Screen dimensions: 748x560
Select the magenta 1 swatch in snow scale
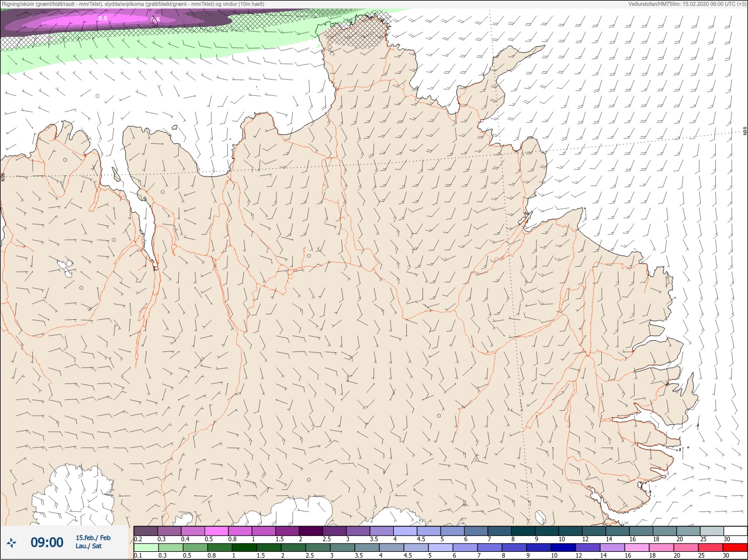coord(264,531)
